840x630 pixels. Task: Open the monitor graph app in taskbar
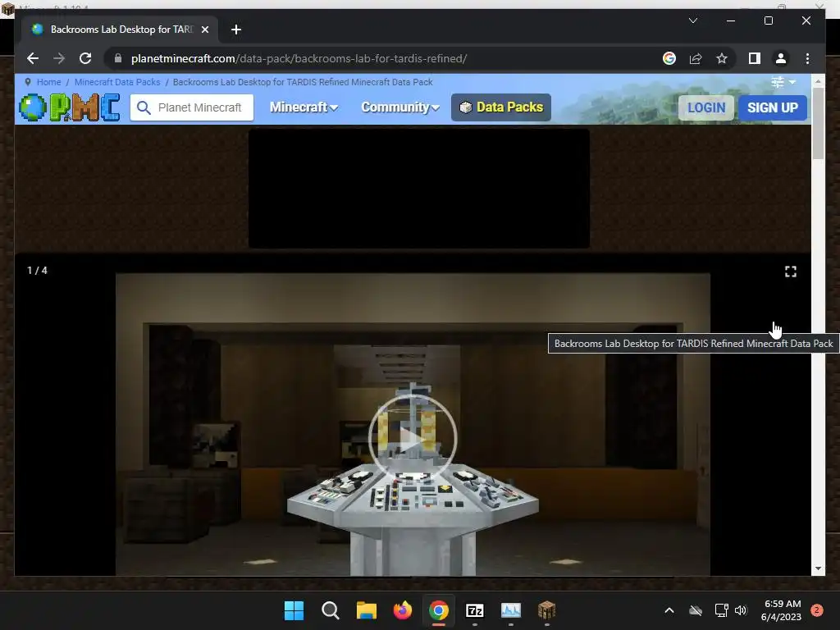pos(510,610)
